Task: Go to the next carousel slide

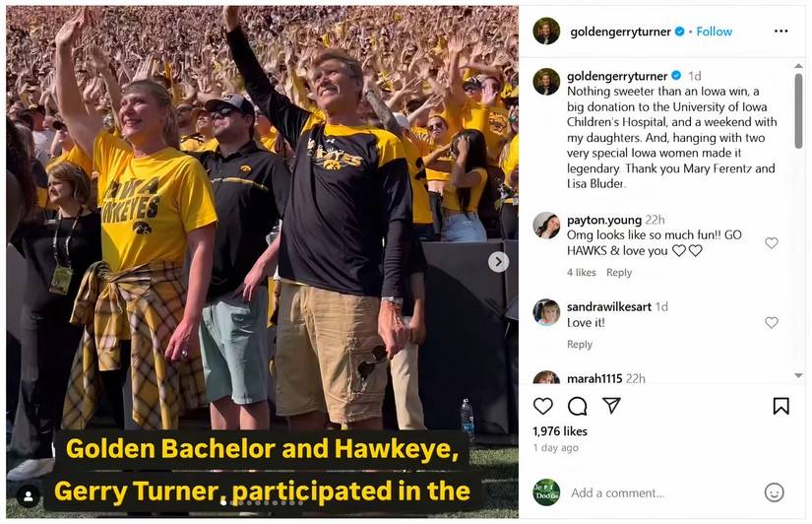Action: 499,261
